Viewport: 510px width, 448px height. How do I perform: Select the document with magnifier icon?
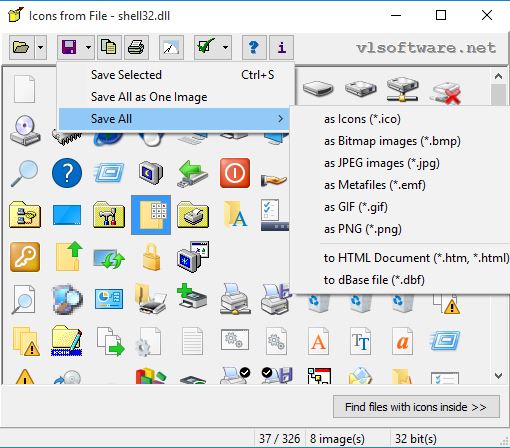[x=24, y=299]
